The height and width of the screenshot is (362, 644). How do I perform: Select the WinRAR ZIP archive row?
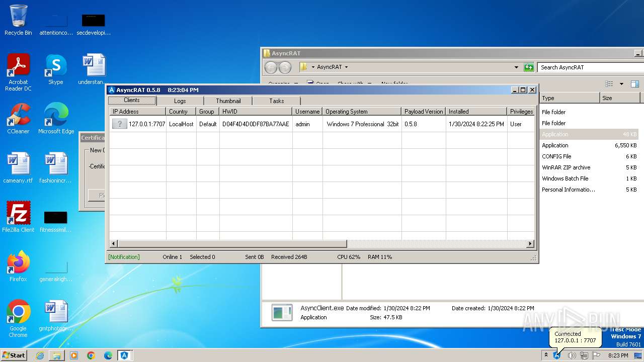(x=589, y=167)
